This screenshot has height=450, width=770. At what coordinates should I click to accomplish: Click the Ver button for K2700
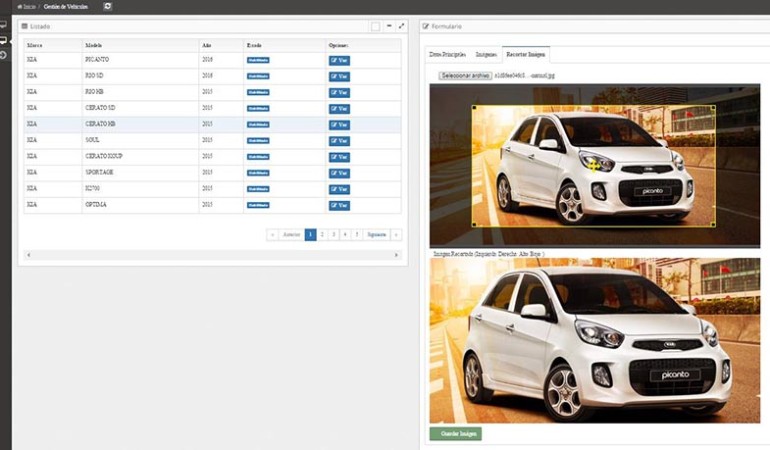point(339,189)
